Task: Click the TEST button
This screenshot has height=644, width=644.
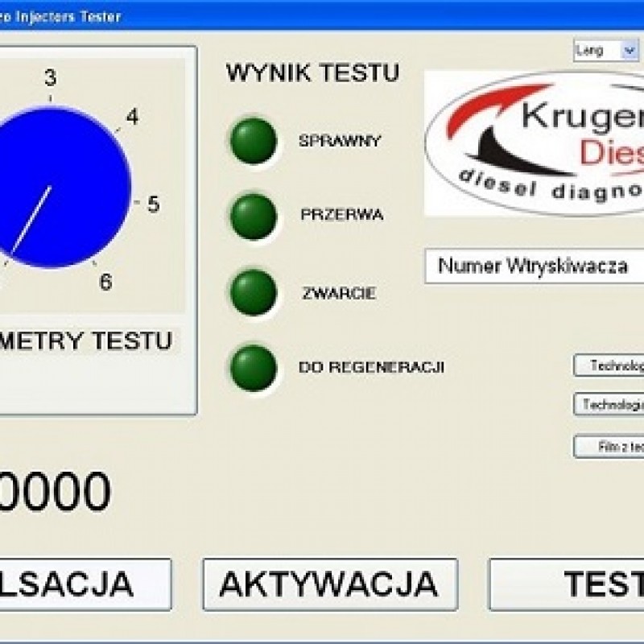Action: point(566,584)
